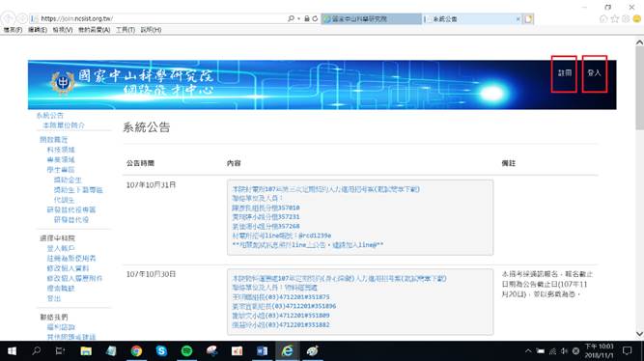Image resolution: width=644 pixels, height=361 pixels.
Task: Open the address bar search dropdown arrow
Action: click(x=298, y=19)
